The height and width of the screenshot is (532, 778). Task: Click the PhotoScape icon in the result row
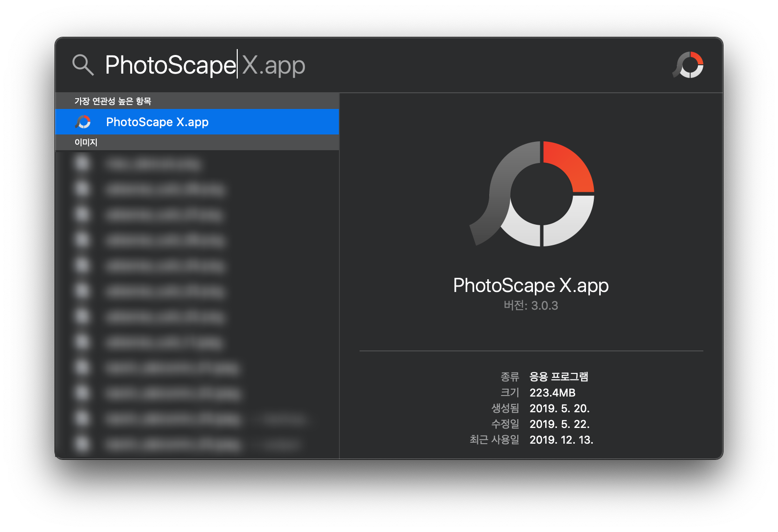point(83,122)
